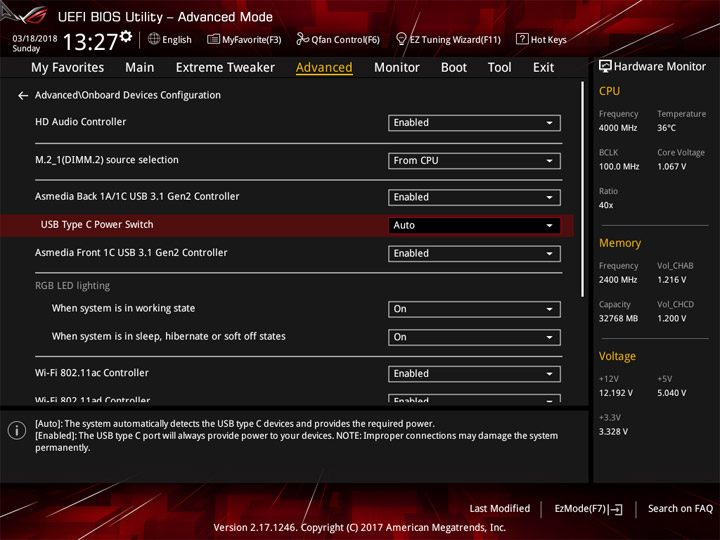Select Asmedia Front 1C USB 3.1 label

click(131, 253)
